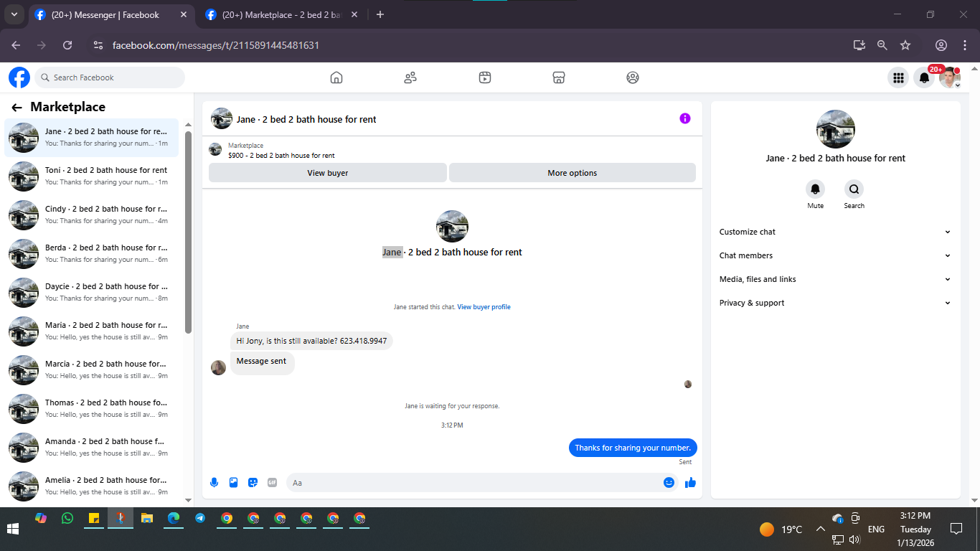Viewport: 980px width, 551px height.
Task: Open the Thomas conversation
Action: click(x=92, y=408)
